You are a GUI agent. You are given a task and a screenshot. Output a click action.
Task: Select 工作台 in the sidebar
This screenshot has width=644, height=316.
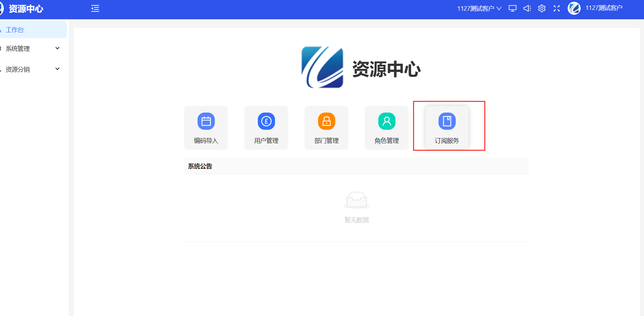coord(33,30)
